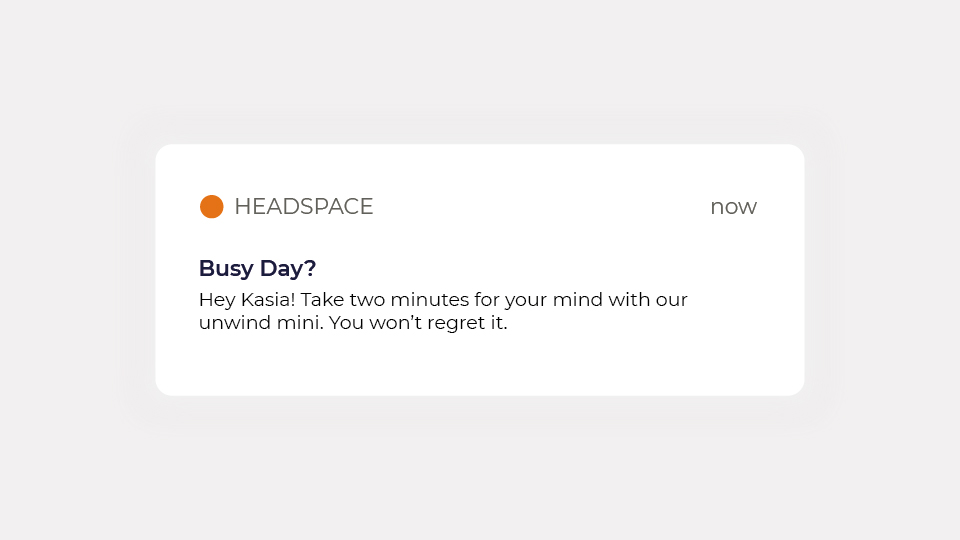Viewport: 960px width, 540px height.
Task: Tap the HEADSPACE app name label
Action: [x=303, y=207]
